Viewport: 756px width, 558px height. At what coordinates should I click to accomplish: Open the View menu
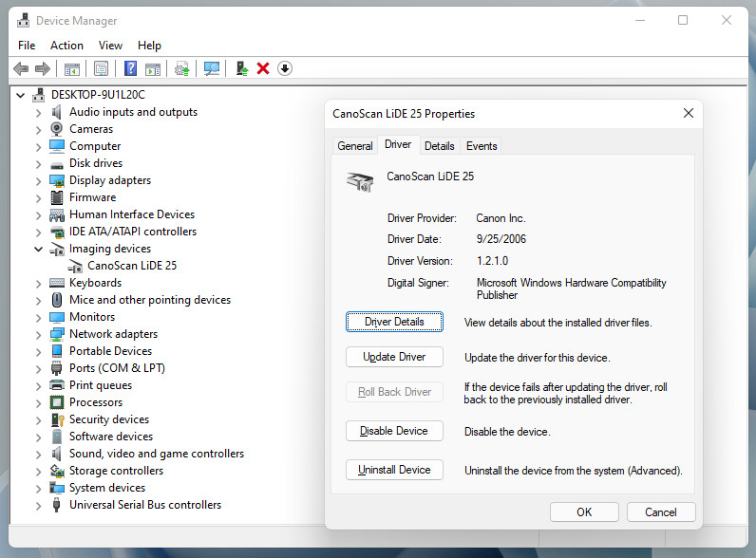pos(110,46)
